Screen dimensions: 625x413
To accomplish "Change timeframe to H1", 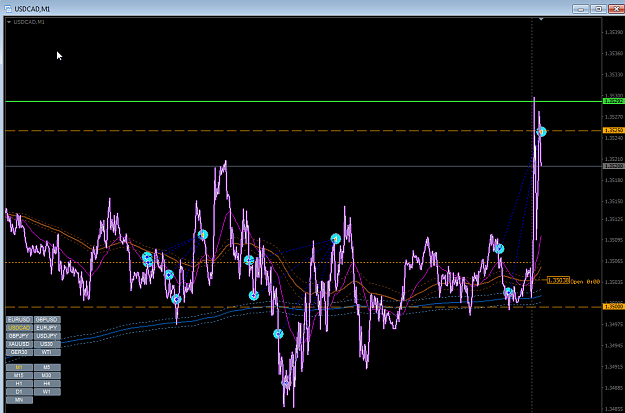I will pos(19,384).
